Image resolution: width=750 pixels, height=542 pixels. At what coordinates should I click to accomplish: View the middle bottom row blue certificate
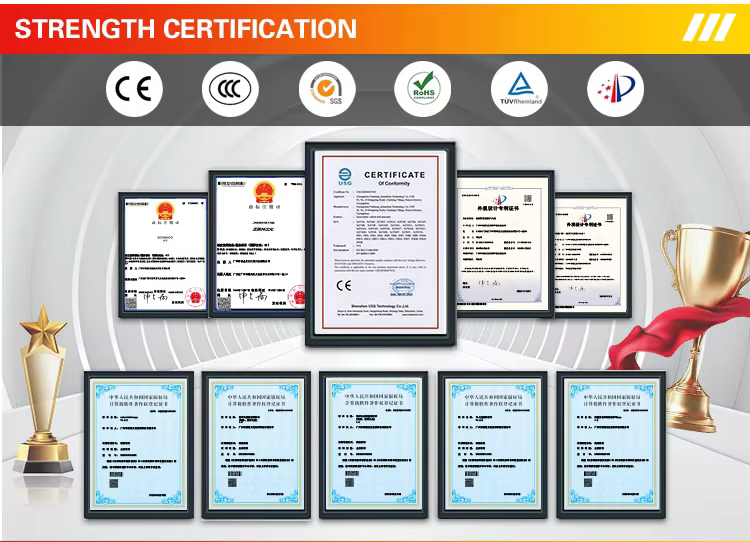[x=375, y=443]
